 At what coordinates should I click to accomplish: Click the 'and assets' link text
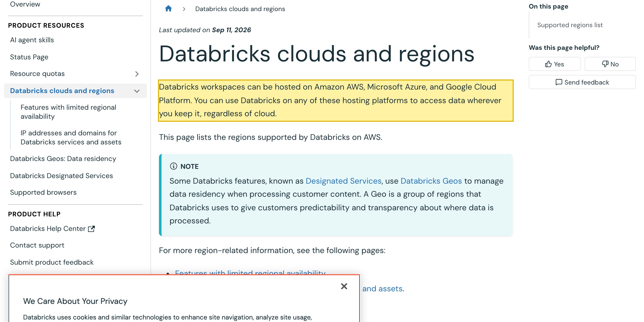pos(382,289)
